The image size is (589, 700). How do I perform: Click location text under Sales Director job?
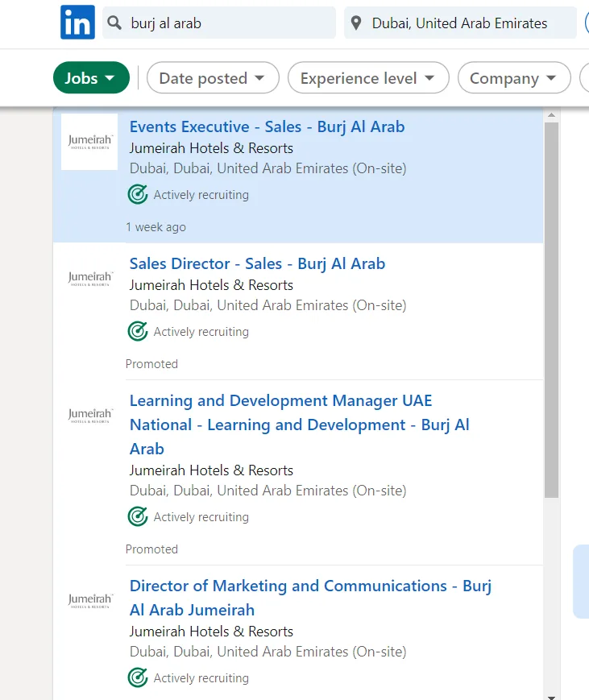tap(268, 305)
